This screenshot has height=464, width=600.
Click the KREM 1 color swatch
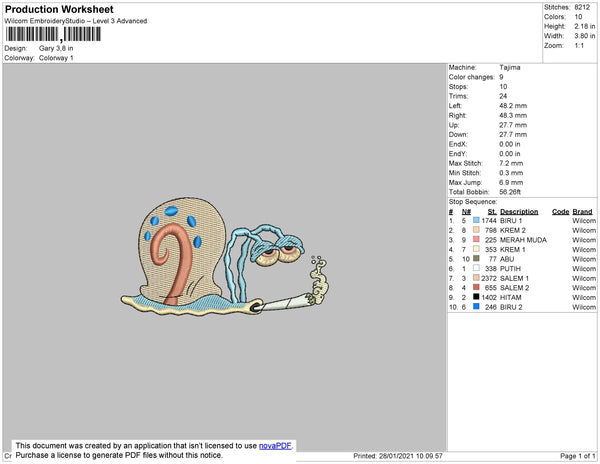(x=476, y=249)
